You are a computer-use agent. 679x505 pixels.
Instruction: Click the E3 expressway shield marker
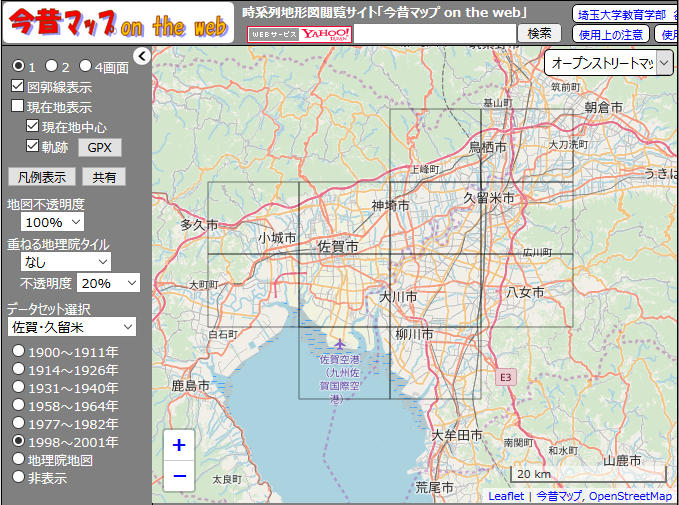point(505,377)
